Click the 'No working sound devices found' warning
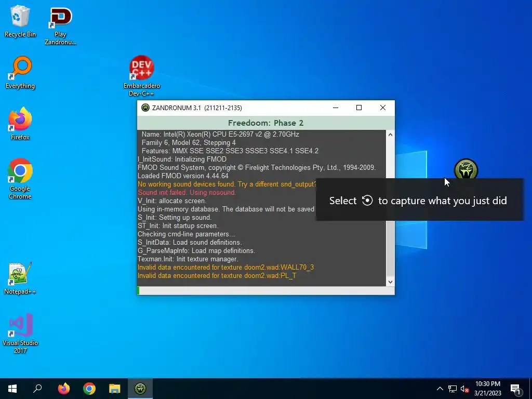Viewport: 532px width, 399px height. pos(227,184)
